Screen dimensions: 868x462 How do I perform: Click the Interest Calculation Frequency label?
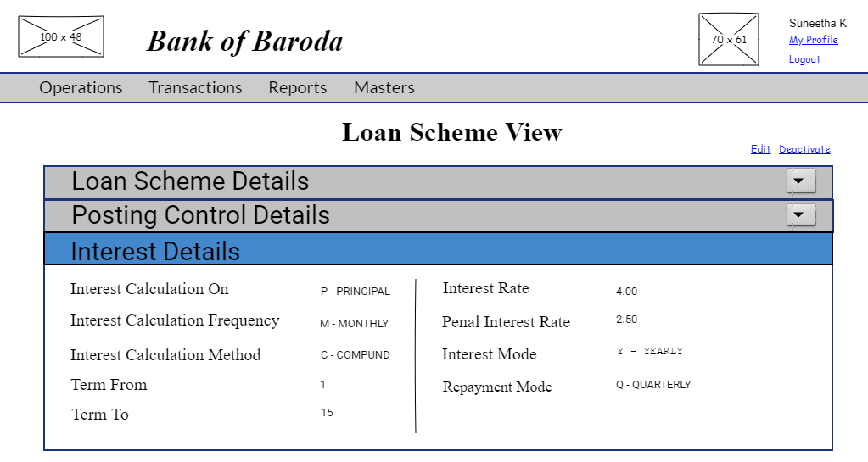[x=175, y=321]
